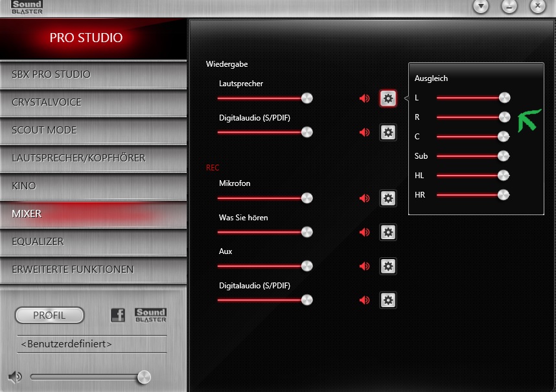Click the Sub channel balance slider
Image resolution: width=556 pixels, height=392 pixels.
pyautogui.click(x=473, y=156)
